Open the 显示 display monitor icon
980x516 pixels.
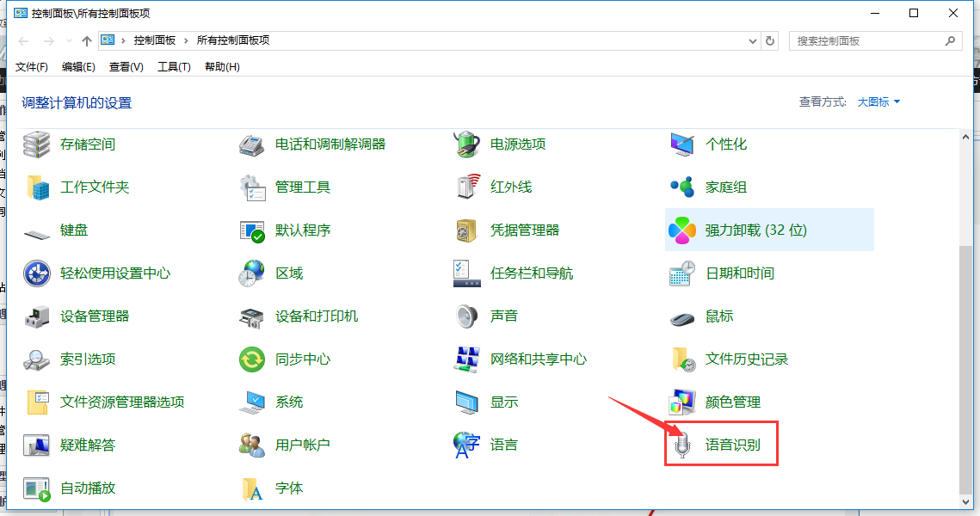(x=467, y=403)
